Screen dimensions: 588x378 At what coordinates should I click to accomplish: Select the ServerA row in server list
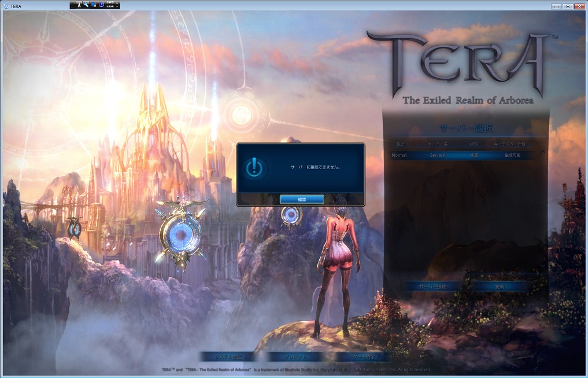[x=464, y=155]
